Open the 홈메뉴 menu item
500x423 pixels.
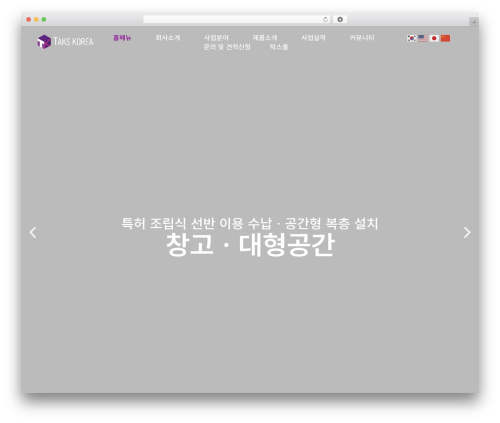(x=122, y=38)
